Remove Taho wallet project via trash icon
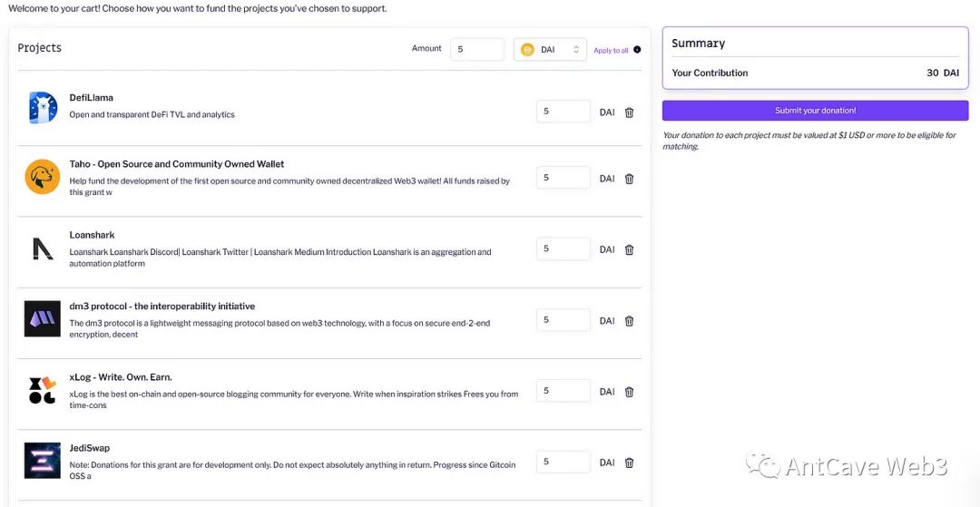The image size is (980, 507). (x=629, y=179)
